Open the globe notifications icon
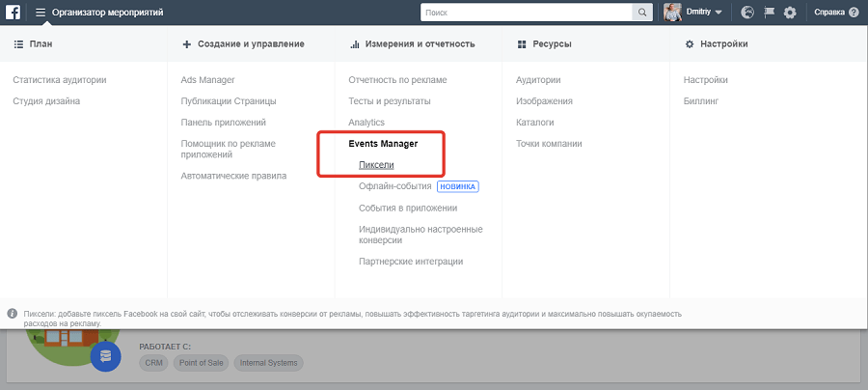This screenshot has height=390, width=868. click(747, 13)
